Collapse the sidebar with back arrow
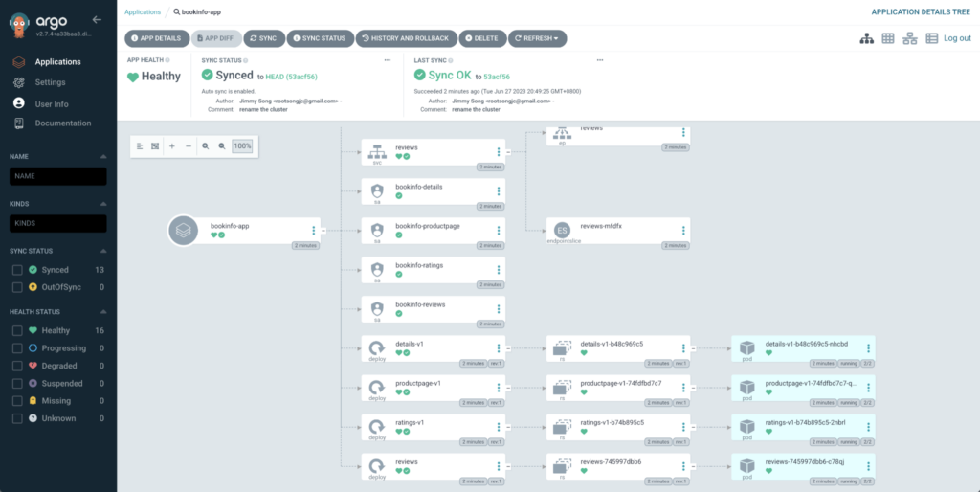Image resolution: width=980 pixels, height=492 pixels. (x=96, y=19)
